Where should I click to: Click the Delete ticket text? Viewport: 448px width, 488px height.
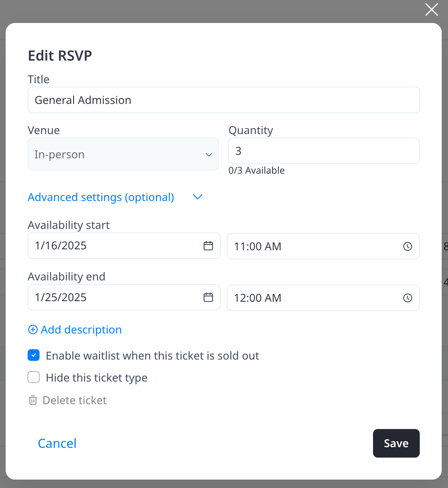[75, 400]
